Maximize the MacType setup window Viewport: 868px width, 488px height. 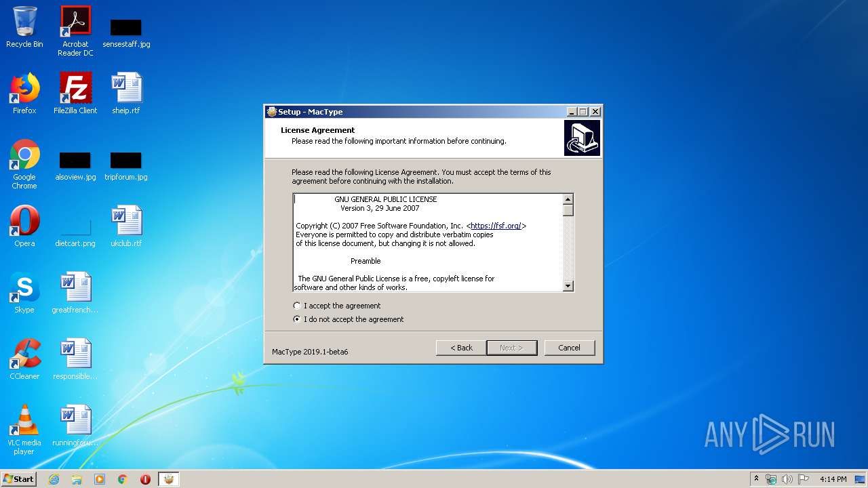tap(583, 112)
